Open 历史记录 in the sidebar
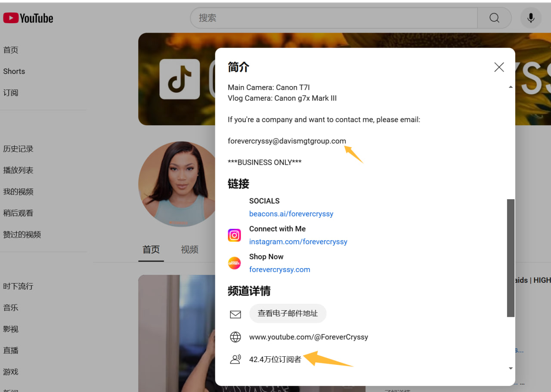 tap(18, 149)
